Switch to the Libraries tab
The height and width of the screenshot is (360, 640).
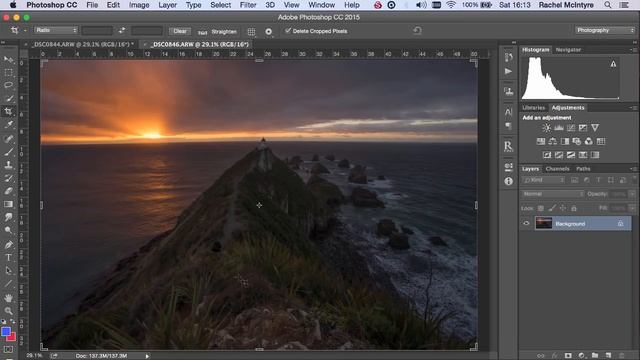(x=533, y=108)
